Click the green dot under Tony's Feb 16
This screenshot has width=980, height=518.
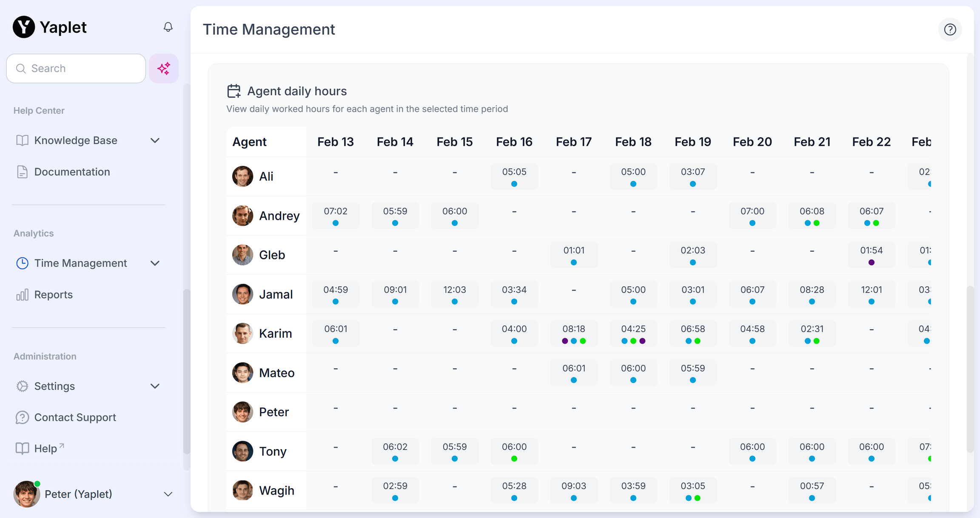(514, 458)
